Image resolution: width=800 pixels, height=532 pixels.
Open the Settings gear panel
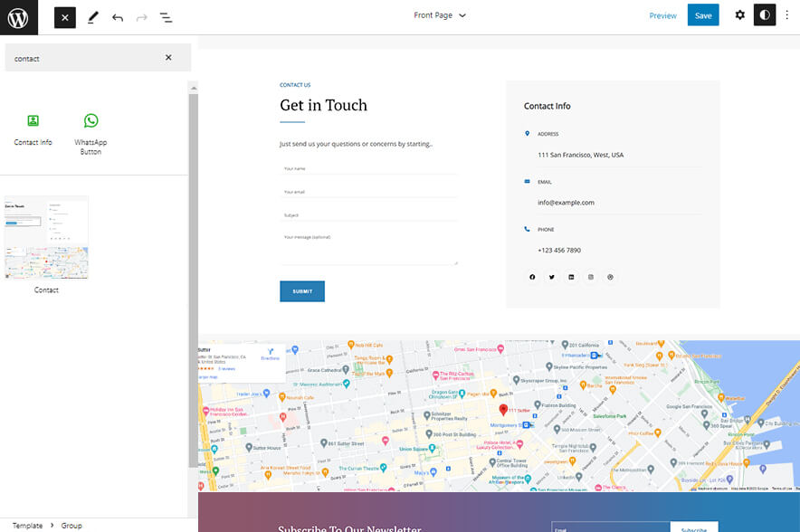coord(739,15)
